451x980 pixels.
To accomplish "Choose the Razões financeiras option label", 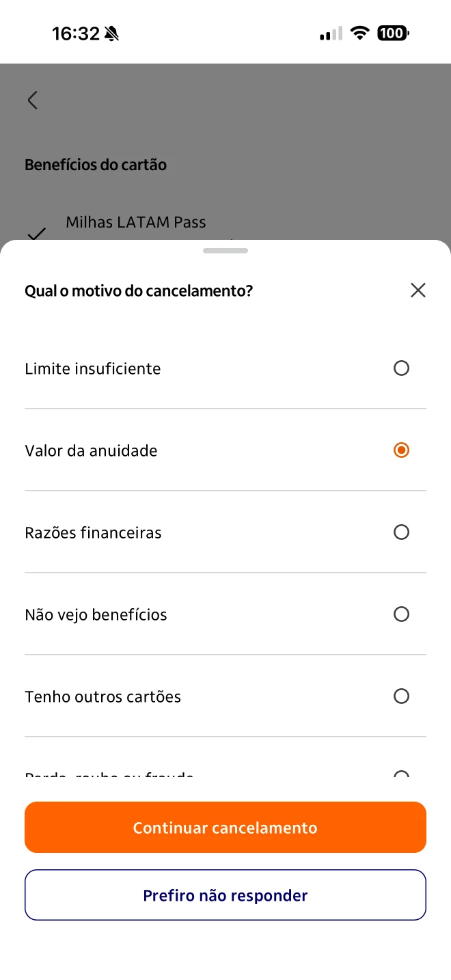I will coord(93,533).
